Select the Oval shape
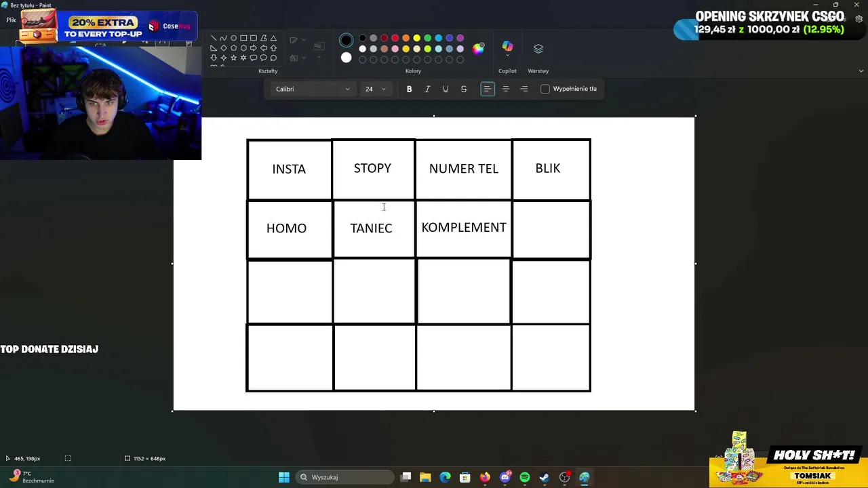Viewport: 868px width, 488px height. pos(233,38)
